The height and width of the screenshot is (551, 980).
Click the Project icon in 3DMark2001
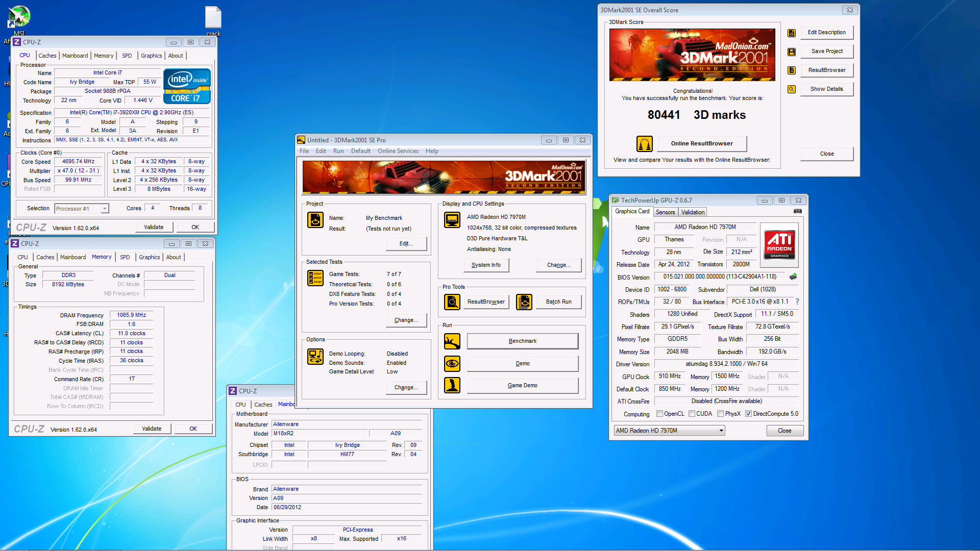315,220
